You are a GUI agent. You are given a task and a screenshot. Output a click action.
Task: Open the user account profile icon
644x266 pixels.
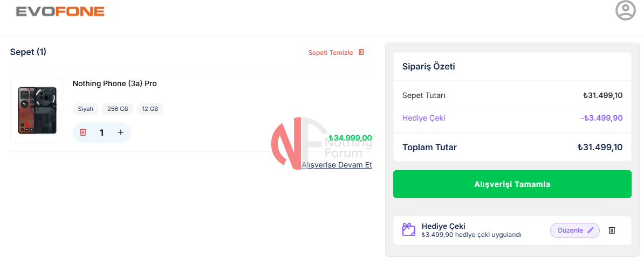tap(625, 11)
